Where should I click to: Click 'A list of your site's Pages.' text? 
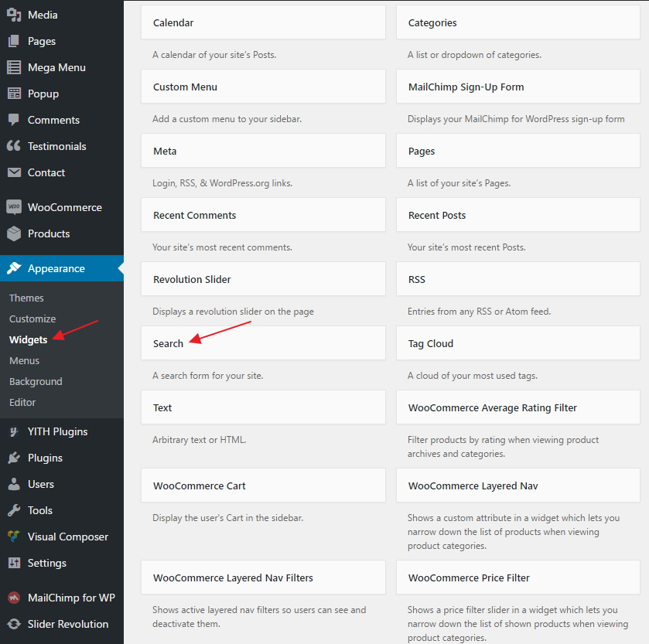[459, 182]
